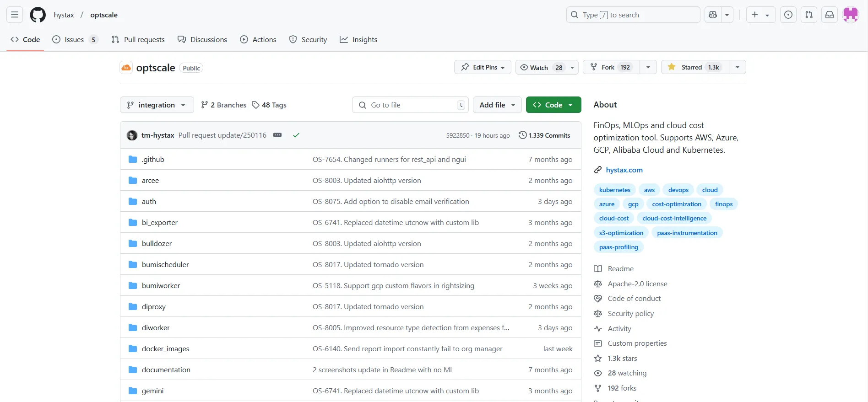Click the search magnifier icon in header

click(575, 15)
